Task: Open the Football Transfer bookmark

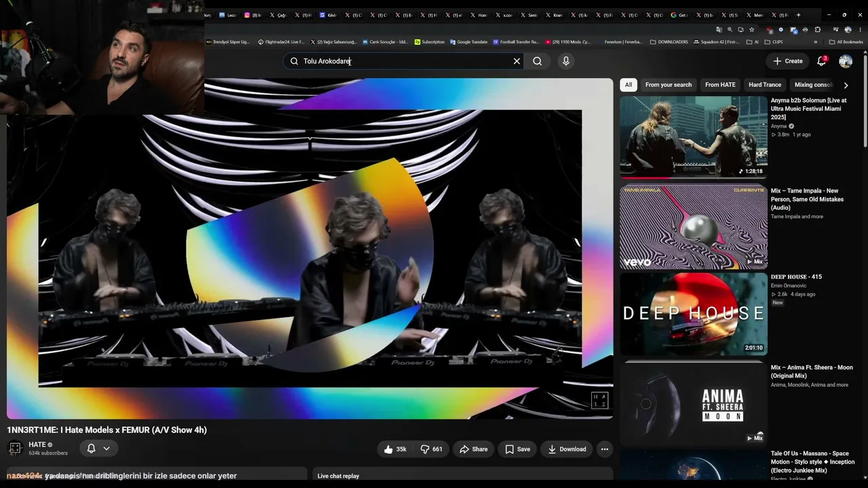Action: 516,42
